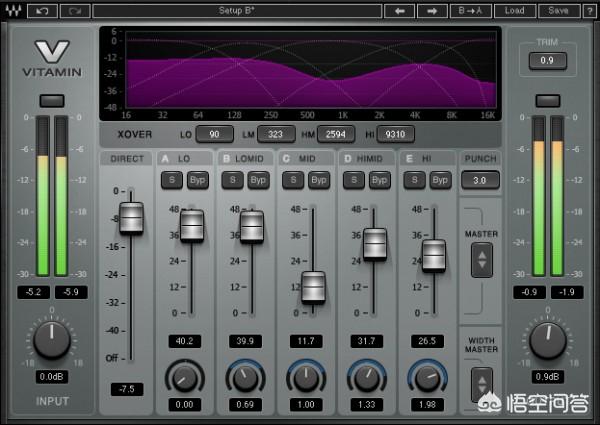600x425 pixels.
Task: Click the HI level value 26.5
Action: tap(427, 341)
